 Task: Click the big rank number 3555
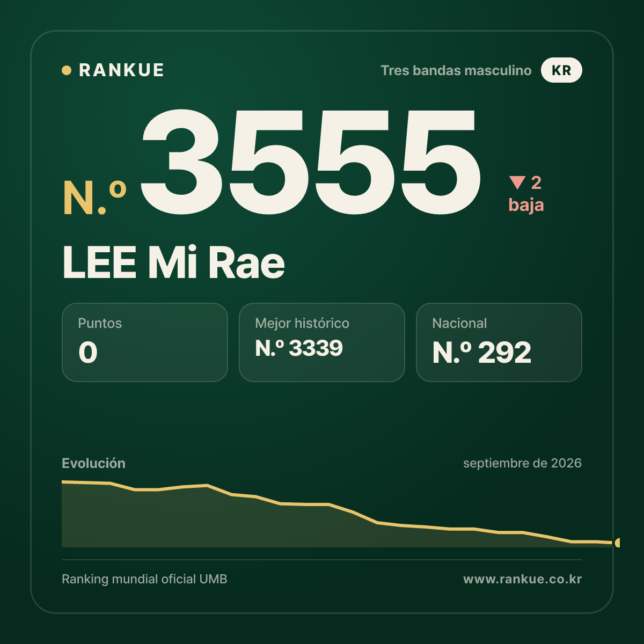click(310, 162)
